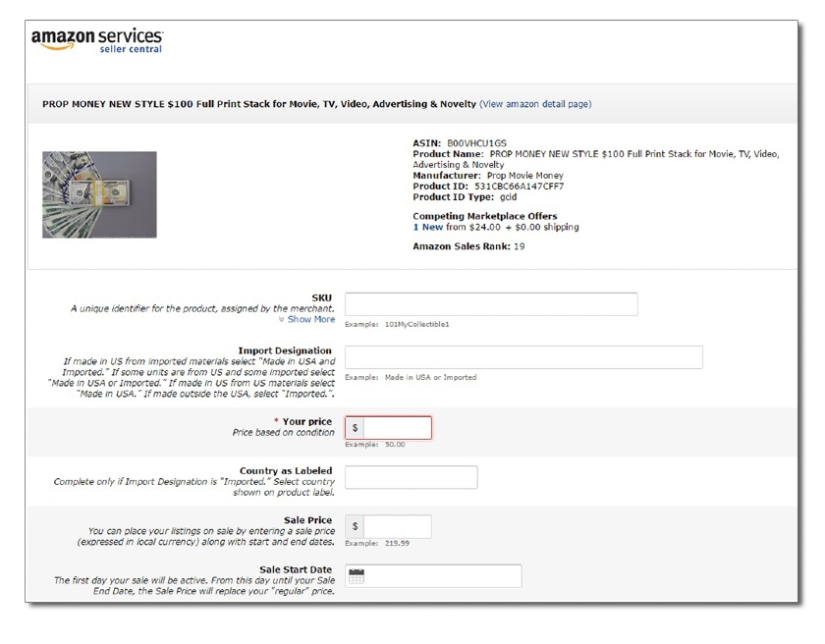Click the 1 New competing offers link
This screenshot has width=825, height=644.
[x=427, y=227]
